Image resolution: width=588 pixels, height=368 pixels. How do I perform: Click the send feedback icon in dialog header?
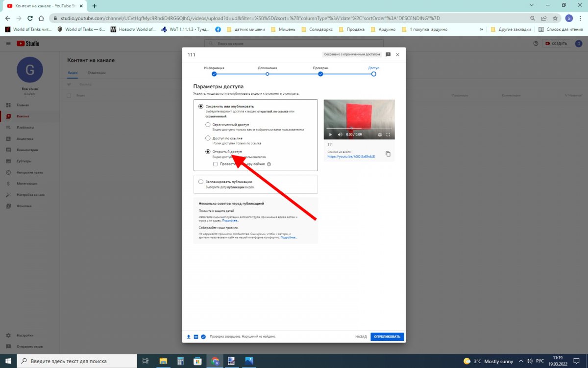click(388, 54)
